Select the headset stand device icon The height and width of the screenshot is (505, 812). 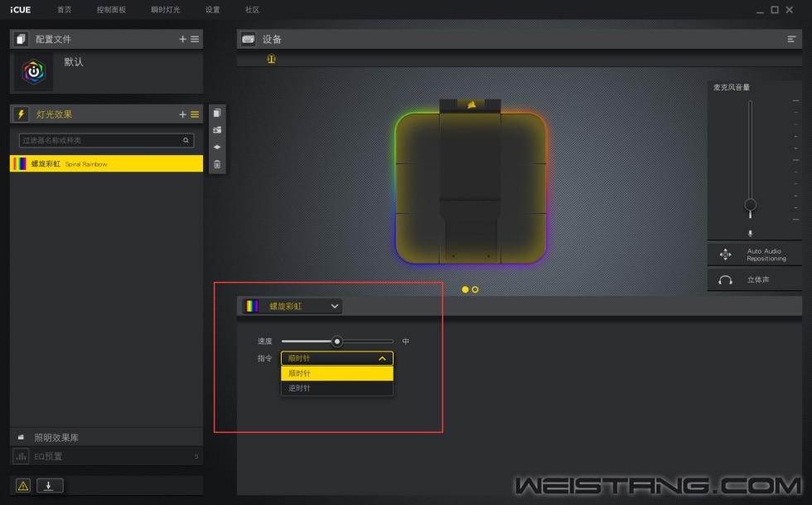coord(272,59)
